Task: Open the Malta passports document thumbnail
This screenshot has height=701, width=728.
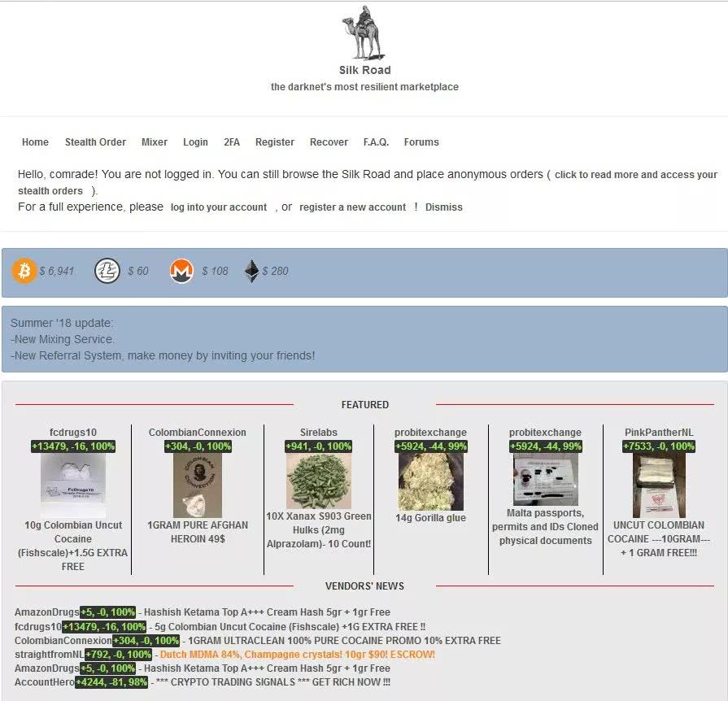Action: [546, 480]
